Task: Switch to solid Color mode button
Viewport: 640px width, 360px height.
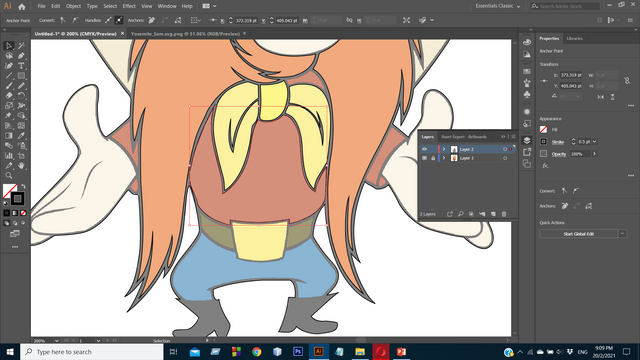Action: click(7, 213)
